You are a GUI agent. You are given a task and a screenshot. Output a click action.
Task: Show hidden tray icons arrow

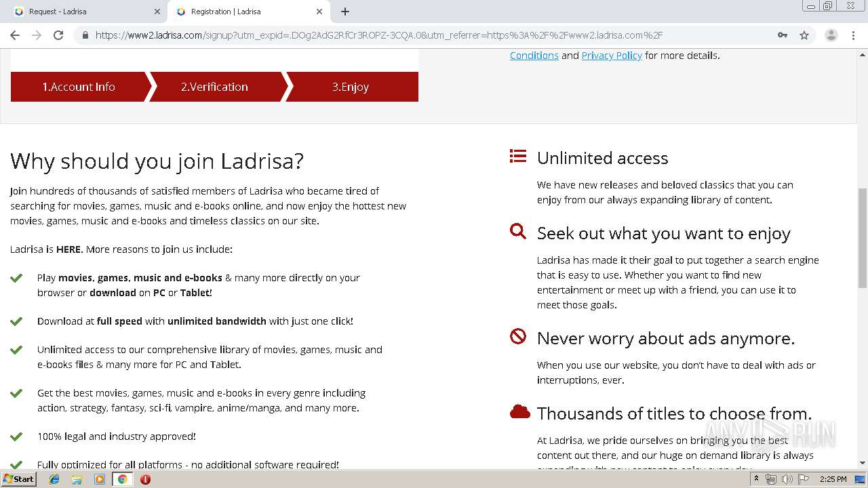(x=756, y=479)
